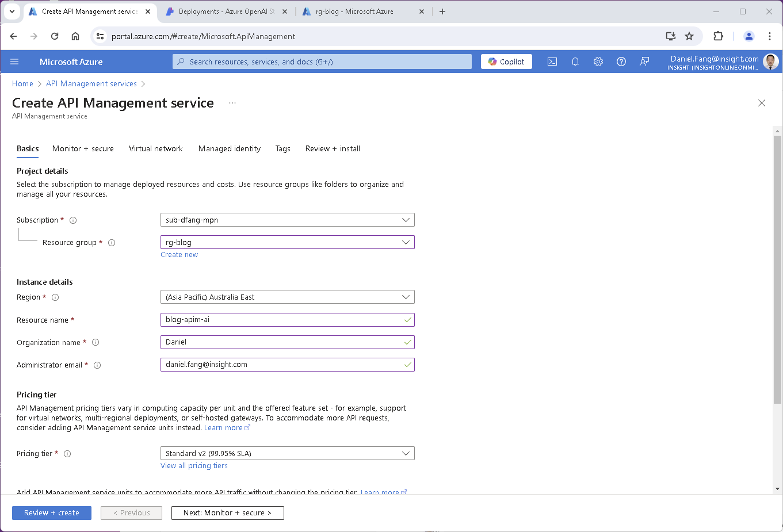Bookmark this page with the star icon

click(689, 36)
